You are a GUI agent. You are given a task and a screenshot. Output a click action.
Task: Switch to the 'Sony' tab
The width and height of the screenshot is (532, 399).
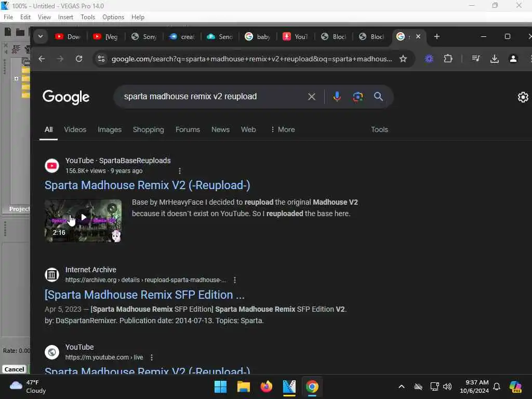click(144, 36)
